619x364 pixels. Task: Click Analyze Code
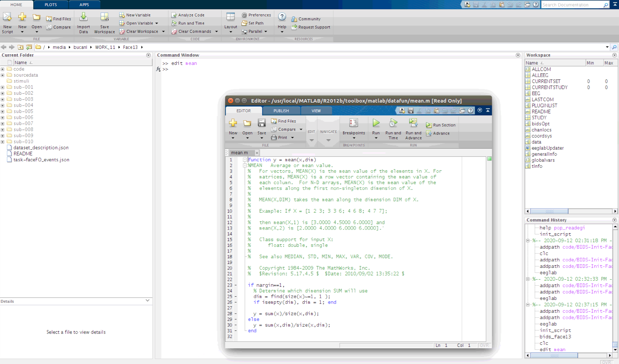[x=188, y=15]
